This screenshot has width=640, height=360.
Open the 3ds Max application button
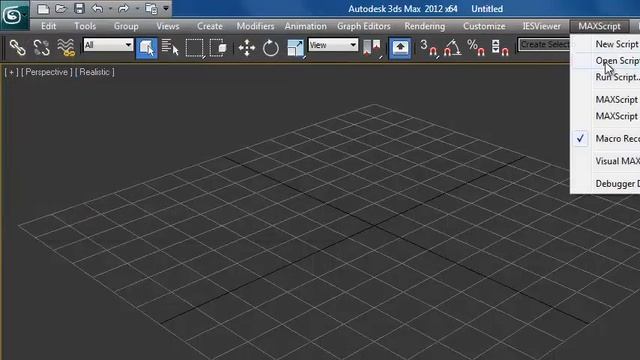[x=14, y=15]
